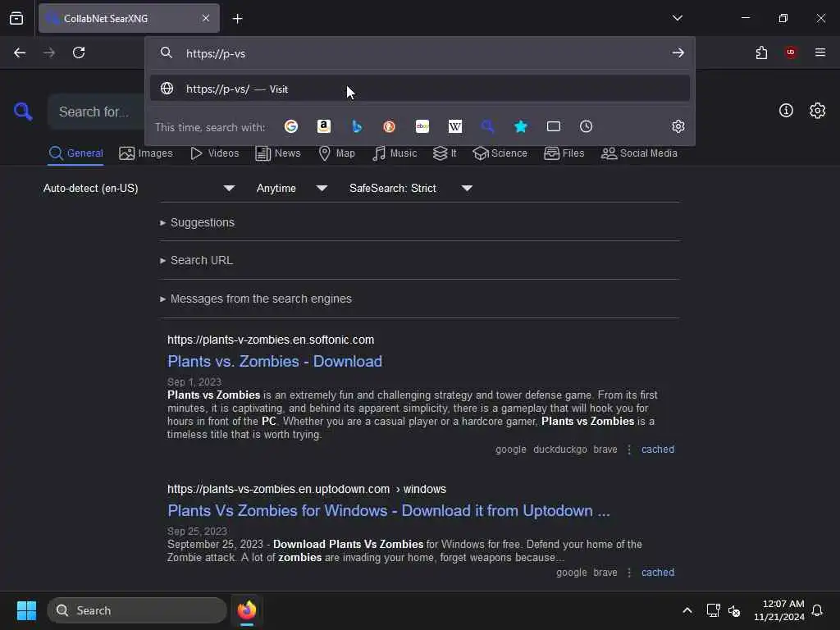Viewport: 840px width, 630px height.
Task: Open search settings gear in URL dropdown
Action: click(678, 126)
